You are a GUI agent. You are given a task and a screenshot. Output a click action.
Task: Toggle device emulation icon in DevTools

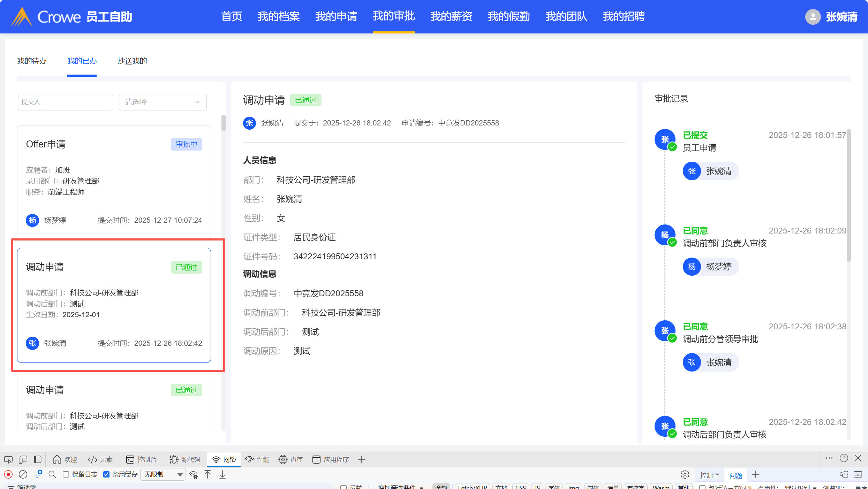(23, 459)
